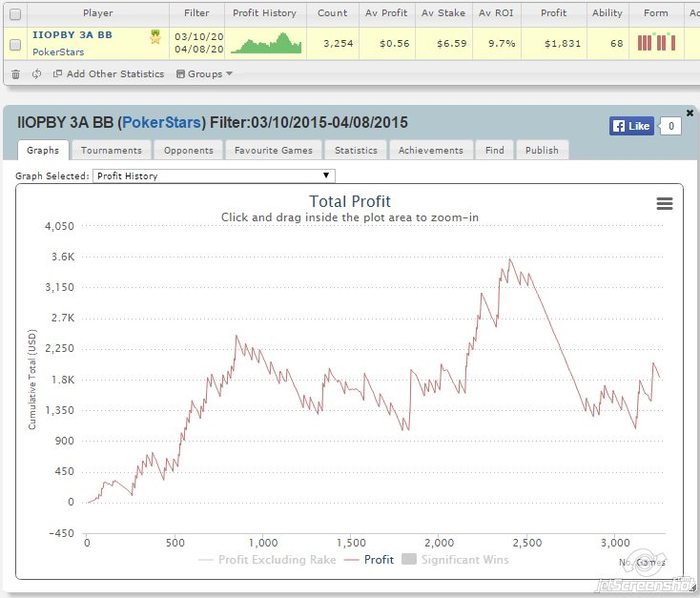The width and height of the screenshot is (700, 598).
Task: Click the Profit History sparkline thumbnail
Action: (266, 43)
